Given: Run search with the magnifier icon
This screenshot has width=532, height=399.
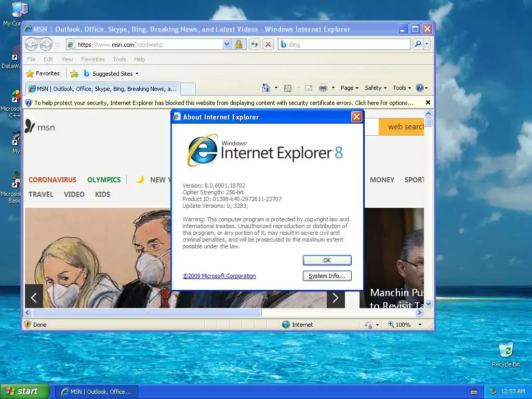Looking at the screenshot, I should (418, 44).
